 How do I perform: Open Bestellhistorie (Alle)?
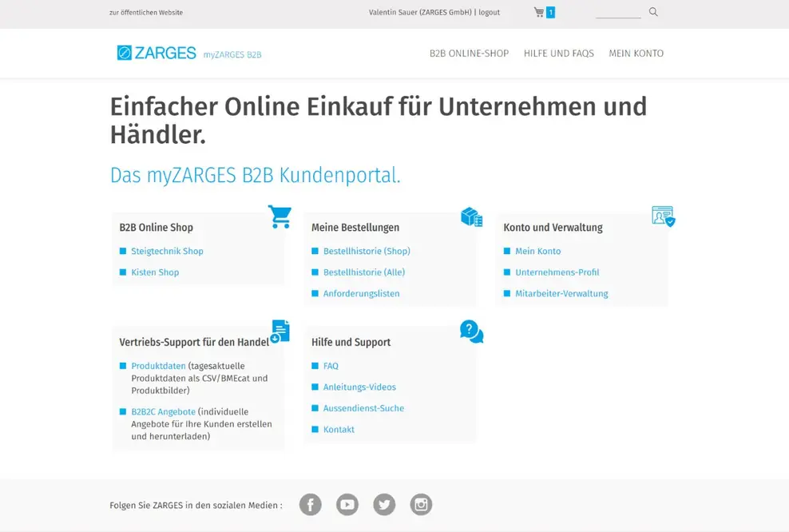click(x=364, y=272)
